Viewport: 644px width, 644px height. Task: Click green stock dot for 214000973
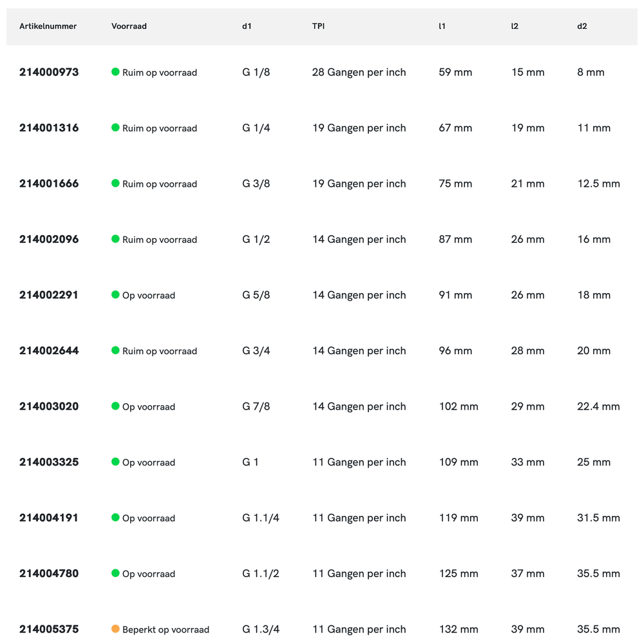pyautogui.click(x=116, y=72)
